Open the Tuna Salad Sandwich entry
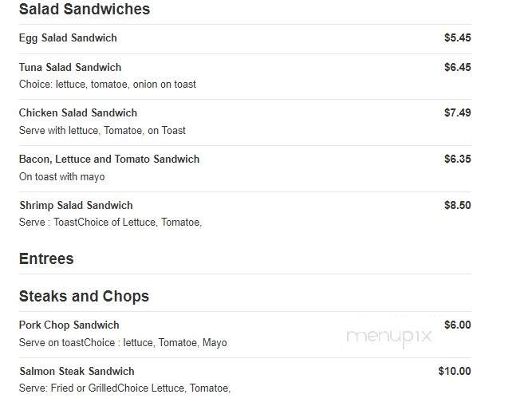The image size is (532, 402). (70, 67)
